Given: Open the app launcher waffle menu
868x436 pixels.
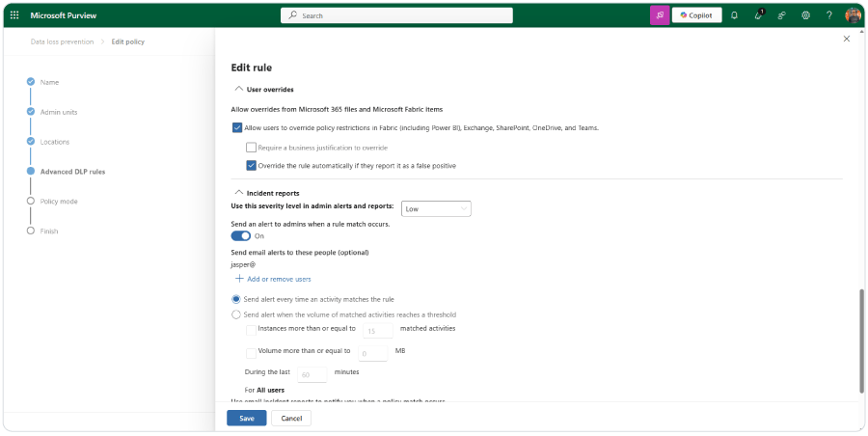Looking at the screenshot, I should 14,15.
